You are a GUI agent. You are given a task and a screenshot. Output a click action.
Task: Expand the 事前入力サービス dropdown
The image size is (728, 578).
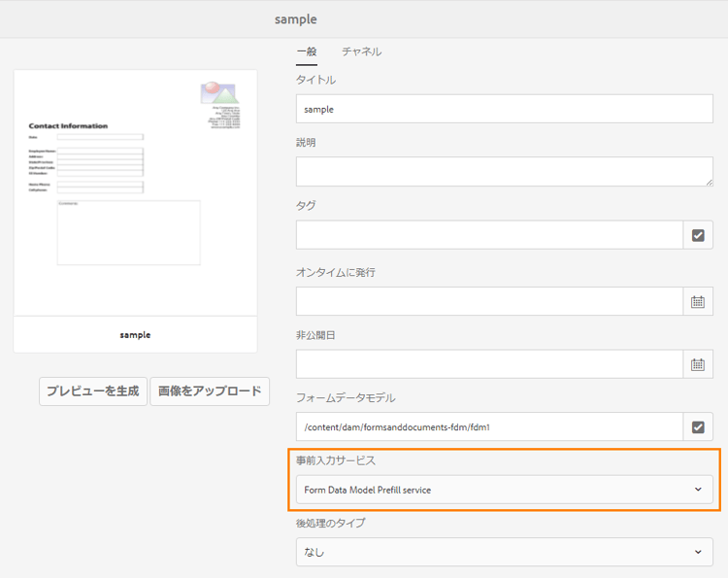(x=504, y=490)
